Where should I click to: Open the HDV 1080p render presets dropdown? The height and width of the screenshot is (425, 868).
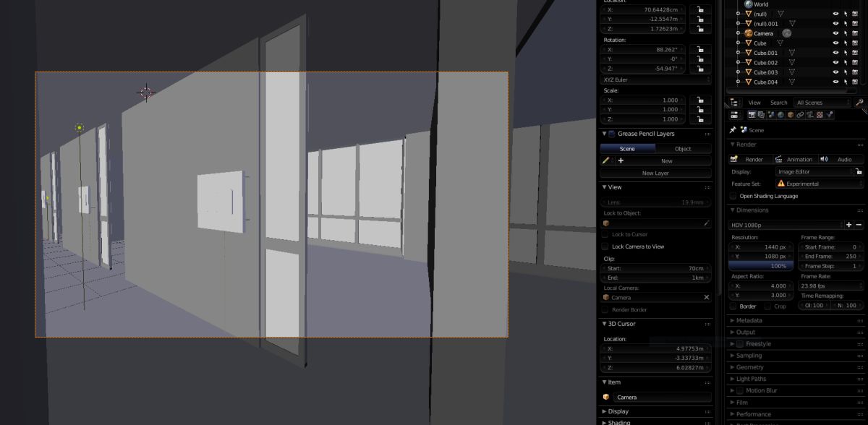click(786, 225)
